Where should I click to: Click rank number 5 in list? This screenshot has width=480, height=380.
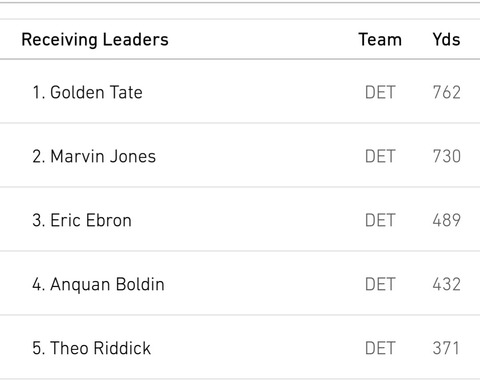pyautogui.click(x=38, y=348)
